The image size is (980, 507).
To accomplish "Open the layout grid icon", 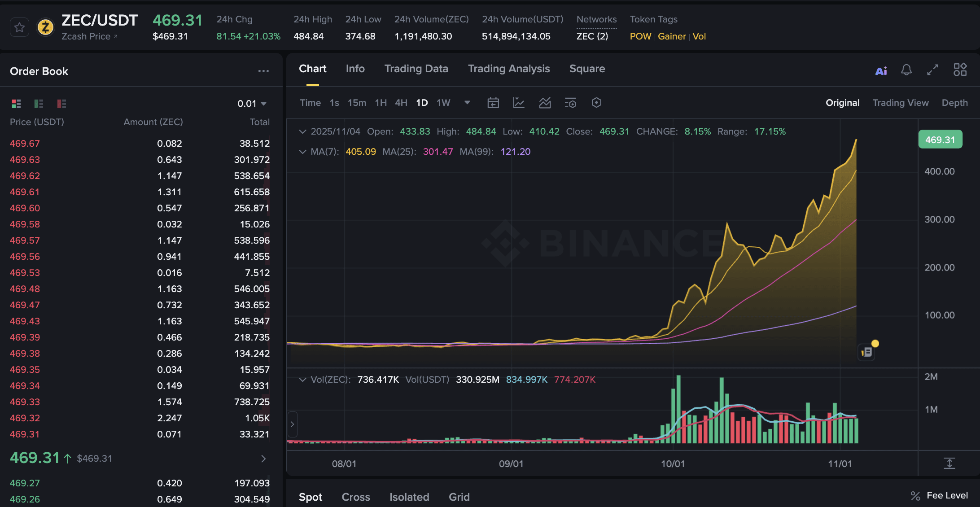I will click(960, 70).
